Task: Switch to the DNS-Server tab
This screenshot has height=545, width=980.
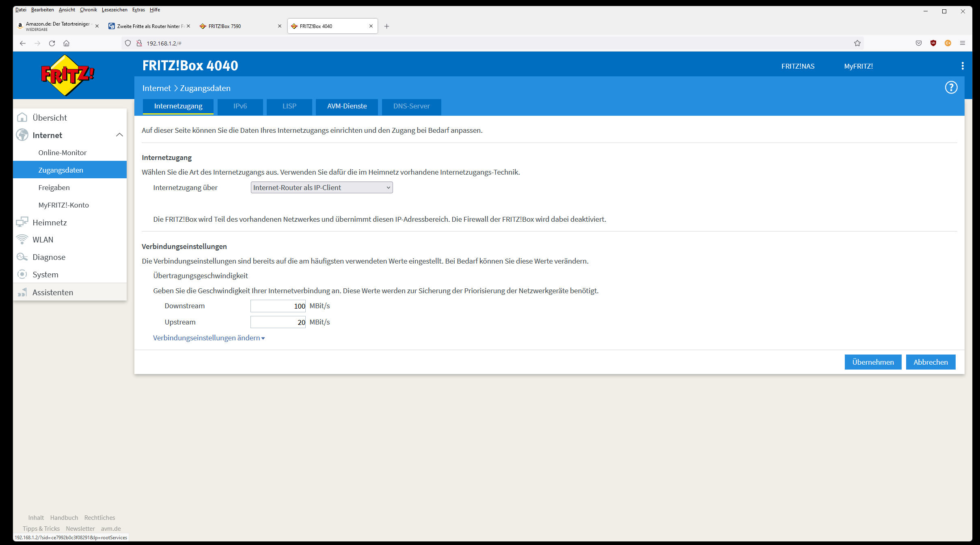Action: coord(412,106)
